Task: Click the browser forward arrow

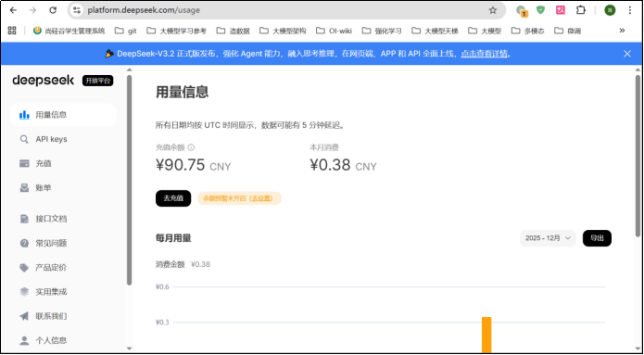Action: [x=32, y=10]
